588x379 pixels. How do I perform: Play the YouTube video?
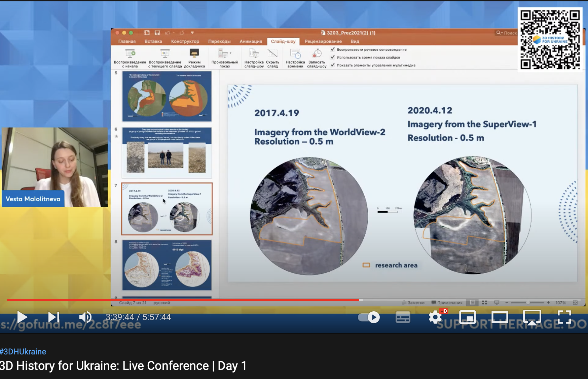pyautogui.click(x=22, y=317)
